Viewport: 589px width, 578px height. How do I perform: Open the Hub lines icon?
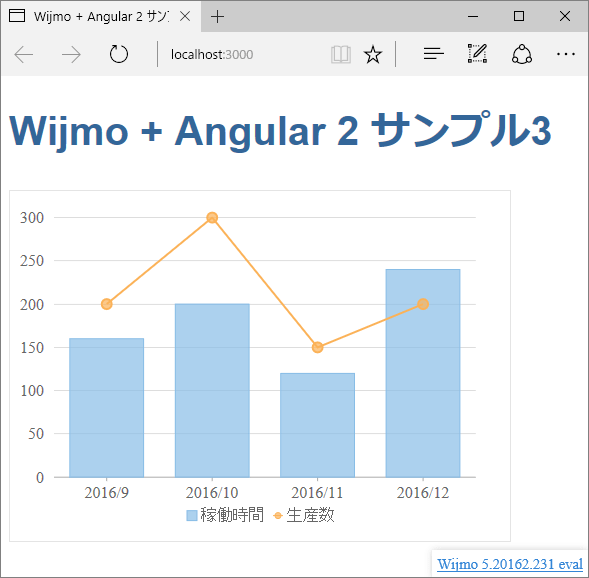point(433,54)
